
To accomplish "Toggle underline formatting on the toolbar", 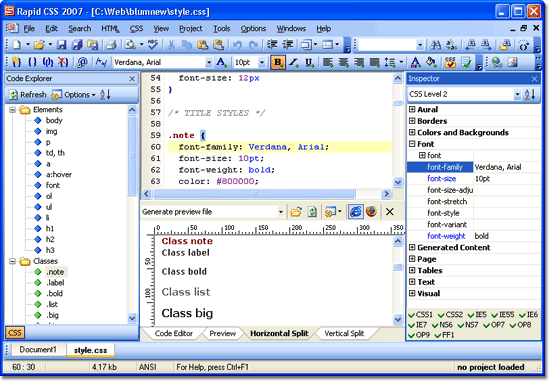I will tap(309, 62).
